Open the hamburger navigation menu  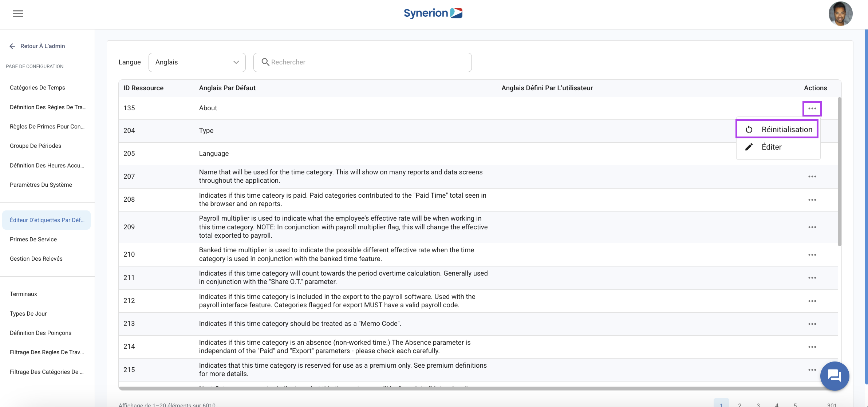tap(18, 14)
